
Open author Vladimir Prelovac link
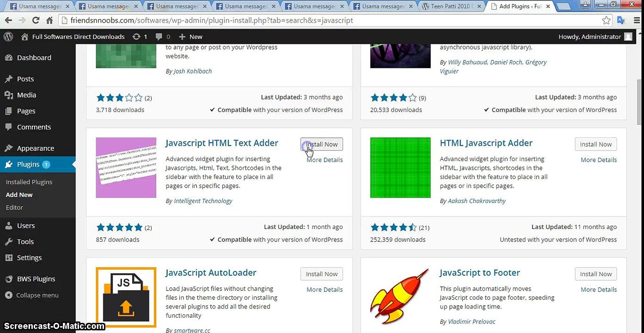(x=472, y=321)
